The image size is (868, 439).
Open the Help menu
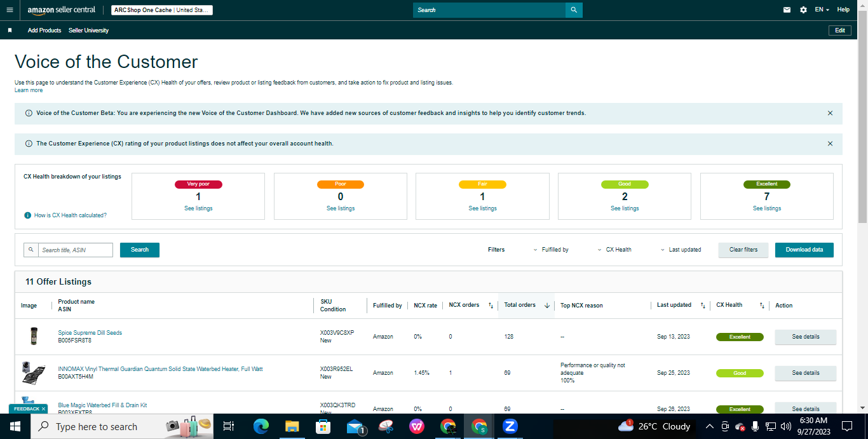pos(843,10)
